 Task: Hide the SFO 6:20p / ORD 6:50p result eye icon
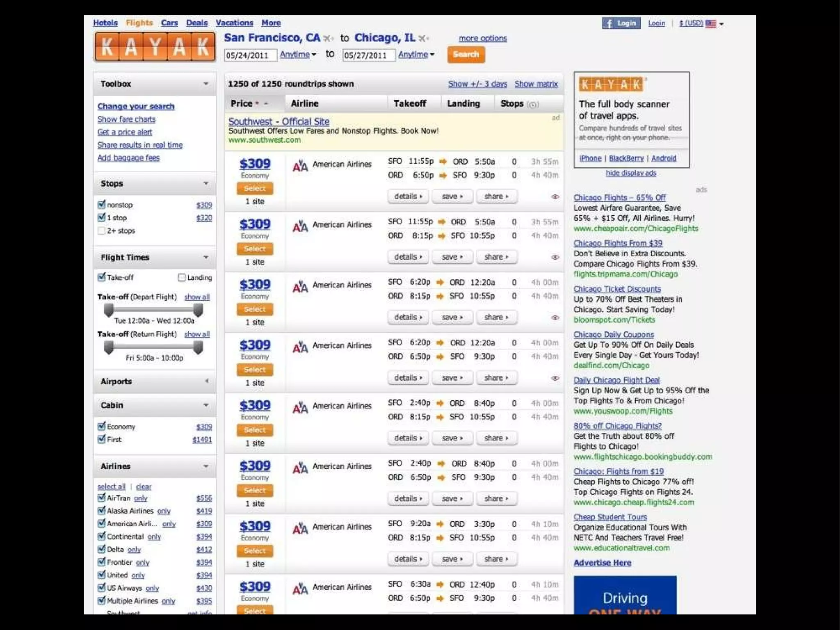pyautogui.click(x=555, y=378)
